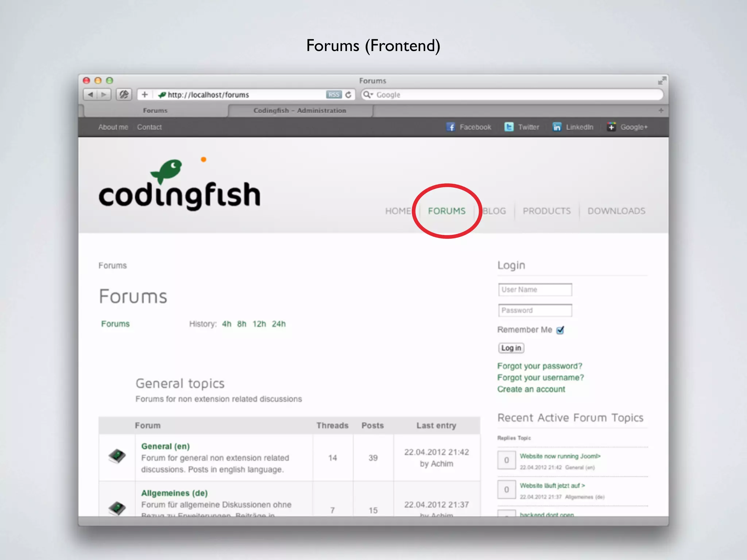Click the Log in button
This screenshot has height=560, width=747.
(x=511, y=348)
